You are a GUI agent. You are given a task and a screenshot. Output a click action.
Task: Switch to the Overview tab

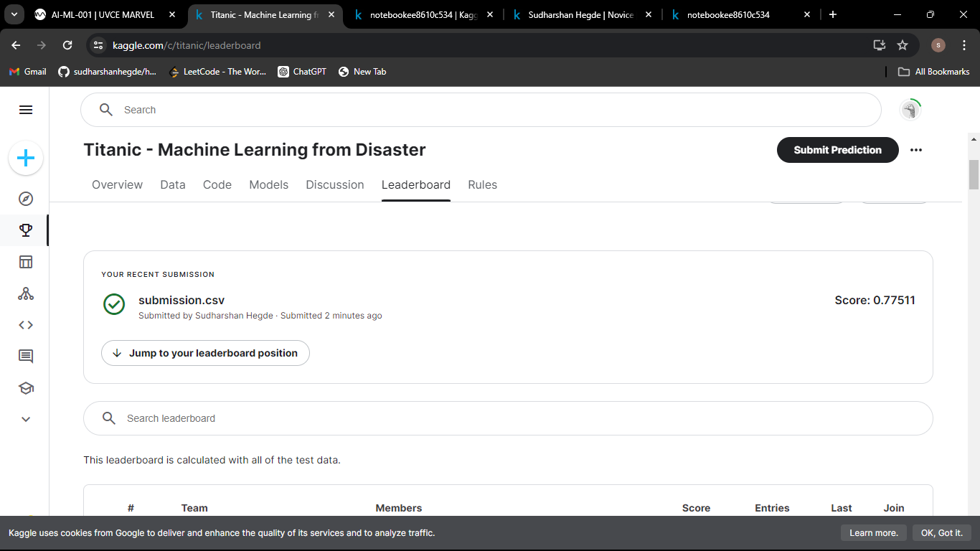(x=117, y=184)
